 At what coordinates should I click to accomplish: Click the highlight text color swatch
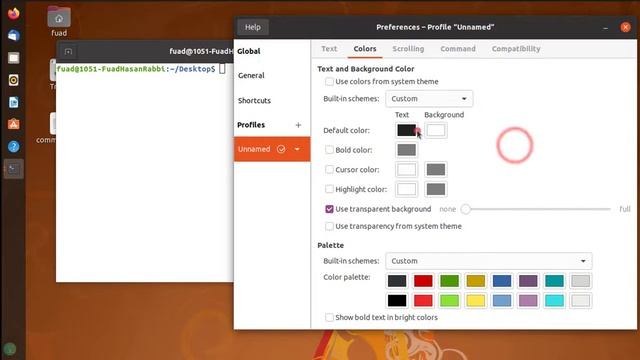(407, 189)
